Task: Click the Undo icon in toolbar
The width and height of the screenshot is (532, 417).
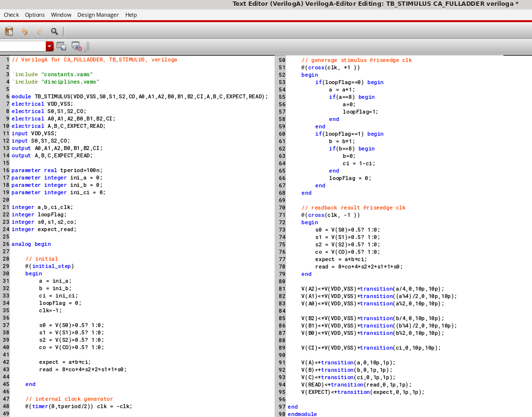Action: pos(24,31)
